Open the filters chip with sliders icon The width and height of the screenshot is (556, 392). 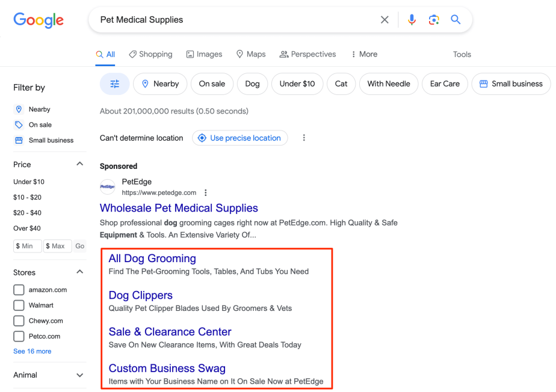(x=114, y=84)
